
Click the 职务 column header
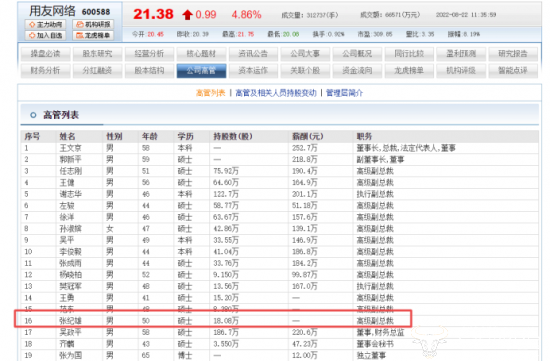pos(364,136)
